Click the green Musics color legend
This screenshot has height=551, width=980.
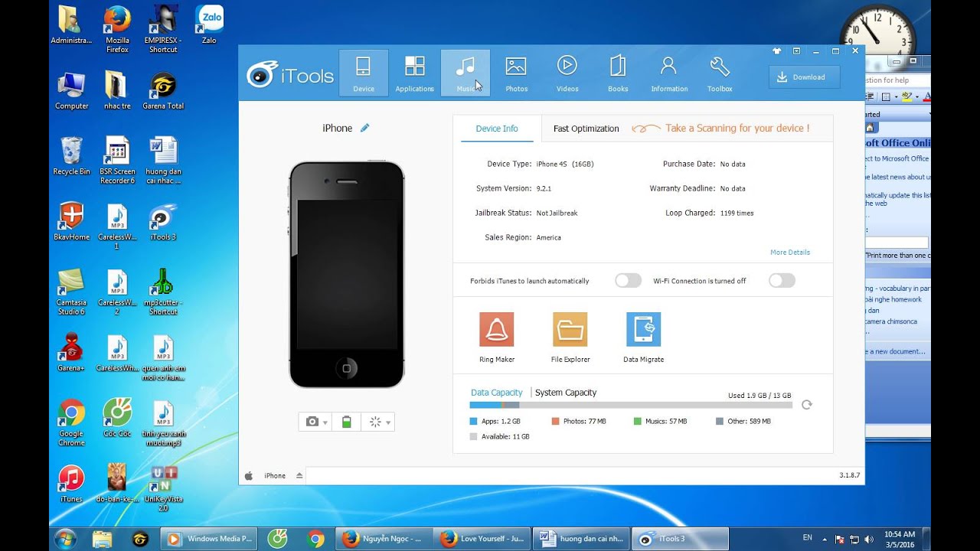coord(638,422)
